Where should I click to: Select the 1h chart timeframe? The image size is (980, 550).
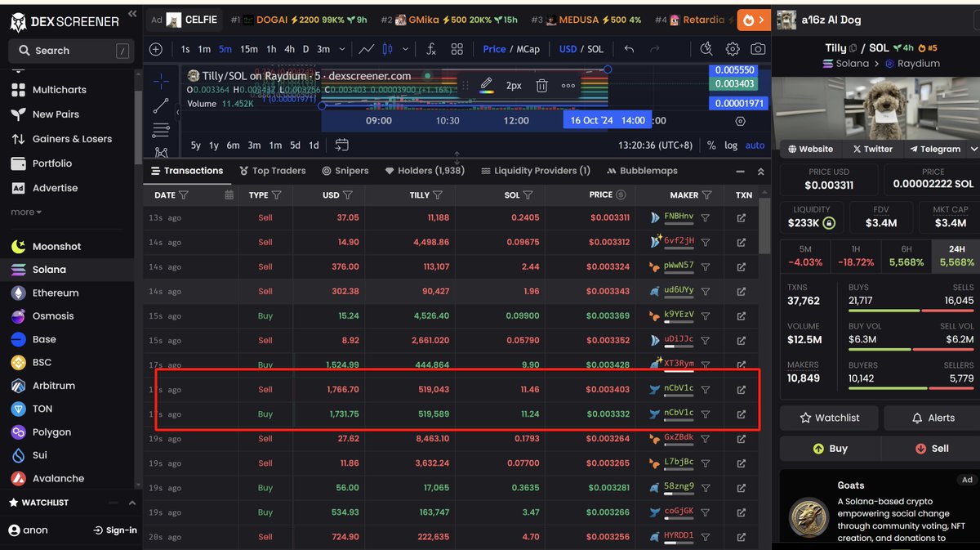(271, 49)
